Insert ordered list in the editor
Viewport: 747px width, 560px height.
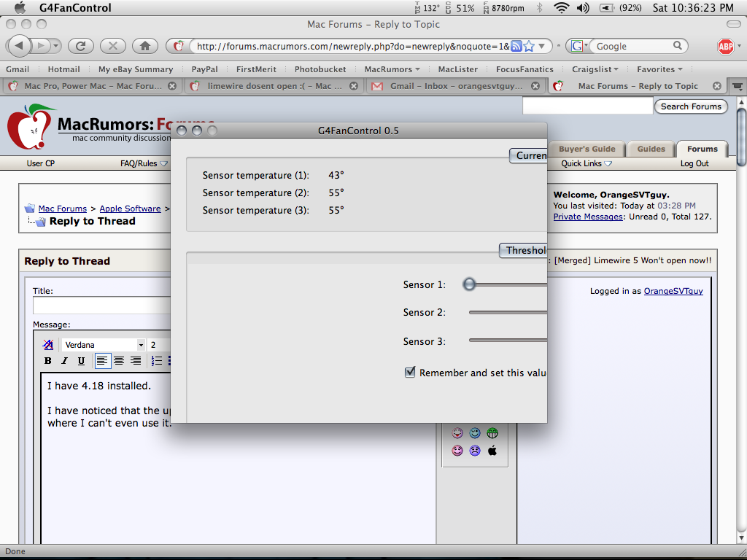(157, 360)
